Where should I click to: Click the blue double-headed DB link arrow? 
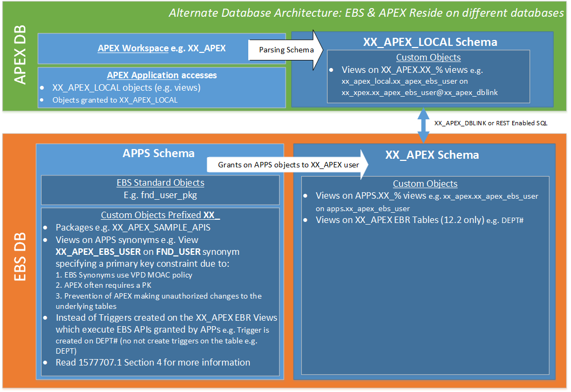(x=423, y=125)
